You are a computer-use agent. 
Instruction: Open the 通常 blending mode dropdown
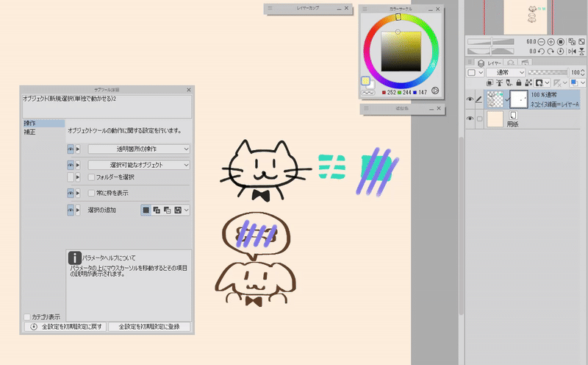[506, 72]
